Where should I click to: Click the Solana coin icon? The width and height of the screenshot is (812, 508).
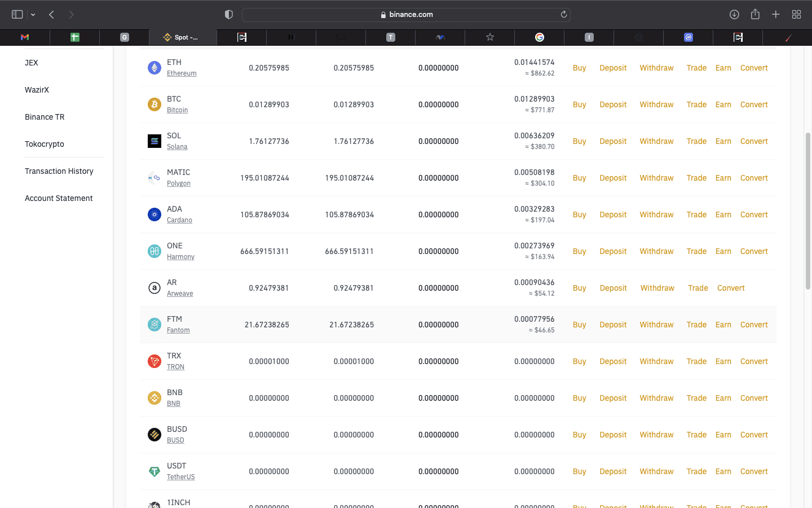pos(154,141)
